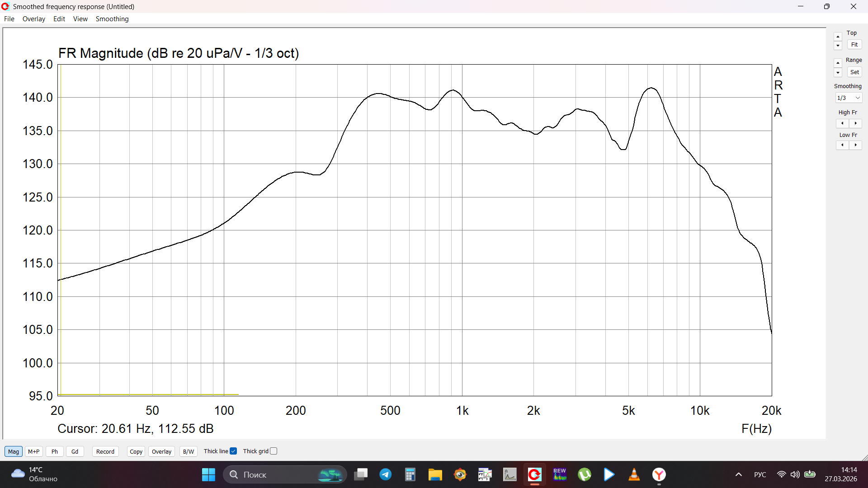
Task: Toggle B/W display mode
Action: click(x=188, y=451)
